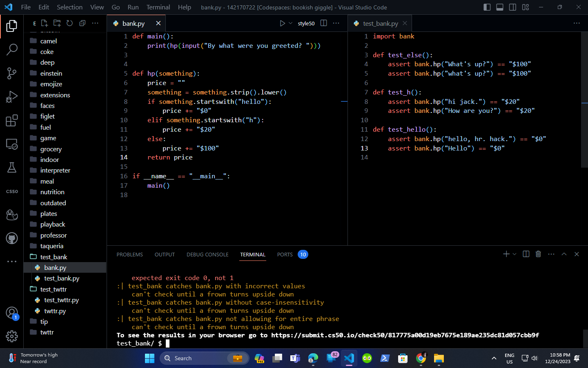Screen dimensions: 588x368
Task: Toggle the primary side bar
Action: tap(487, 7)
